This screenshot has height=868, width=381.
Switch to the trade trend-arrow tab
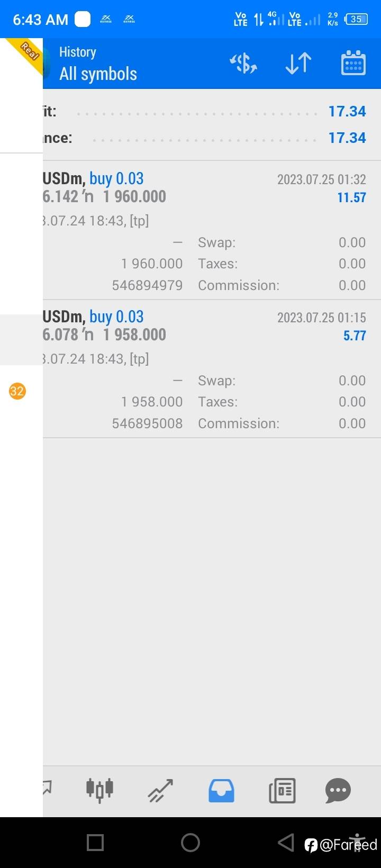coord(160,791)
